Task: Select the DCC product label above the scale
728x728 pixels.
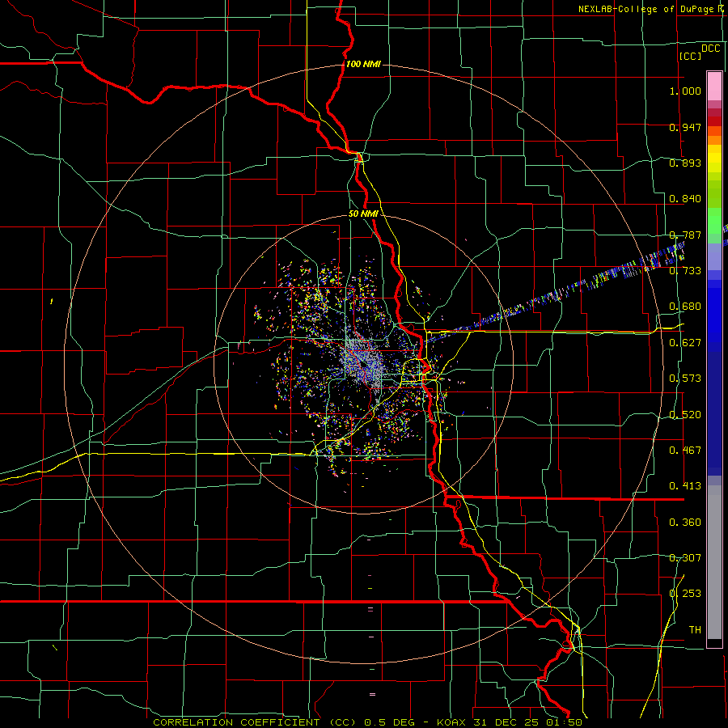Action: [x=710, y=49]
